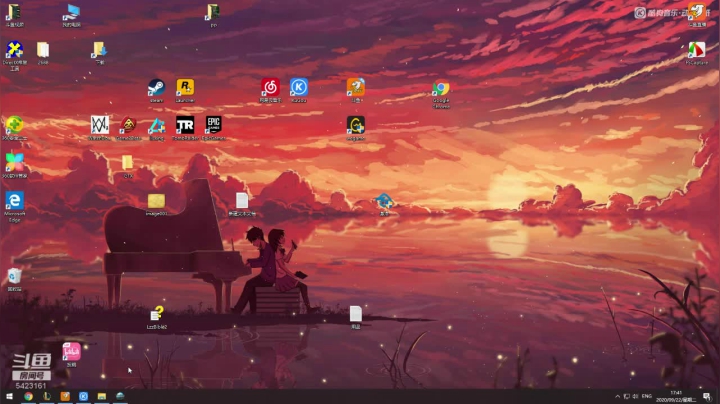This screenshot has width=720, height=404.
Task: Switch to the globe app in the taskbar
Action: point(120,396)
